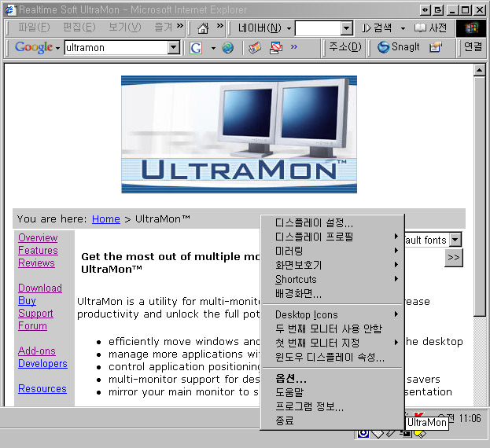Open the Overview link
This screenshot has width=490, height=448.
38,237
